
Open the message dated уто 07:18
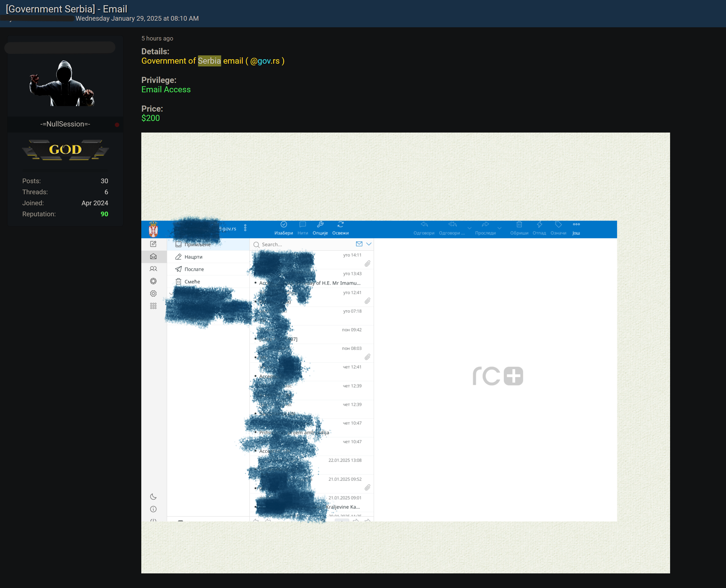[311, 316]
